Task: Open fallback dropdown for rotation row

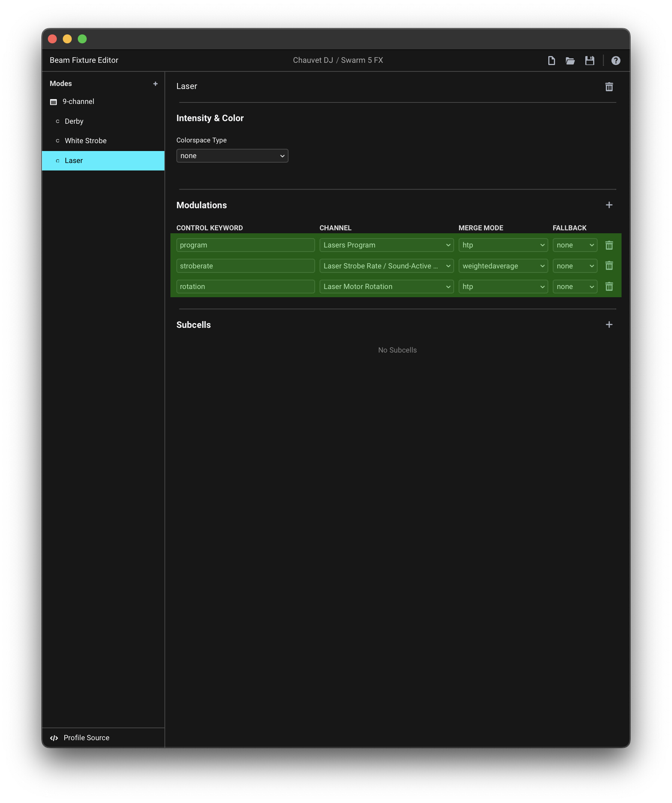Action: coord(574,286)
